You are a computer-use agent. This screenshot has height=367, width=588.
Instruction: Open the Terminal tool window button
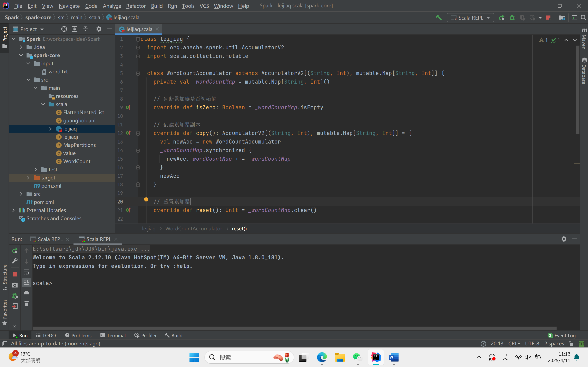tap(113, 335)
